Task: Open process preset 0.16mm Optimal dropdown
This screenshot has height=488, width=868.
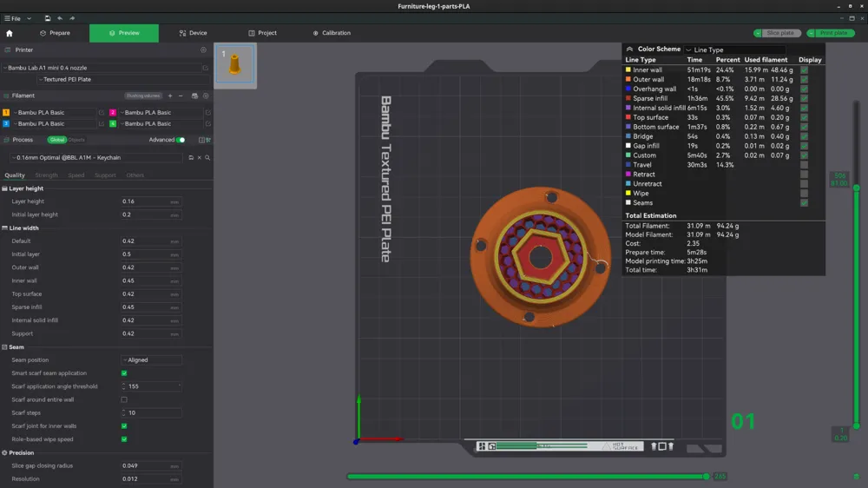Action: [x=96, y=158]
